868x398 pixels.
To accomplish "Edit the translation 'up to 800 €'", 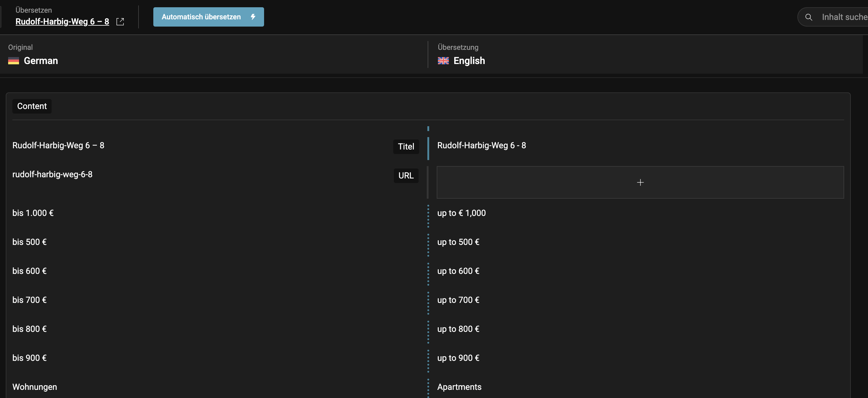I will click(x=458, y=329).
